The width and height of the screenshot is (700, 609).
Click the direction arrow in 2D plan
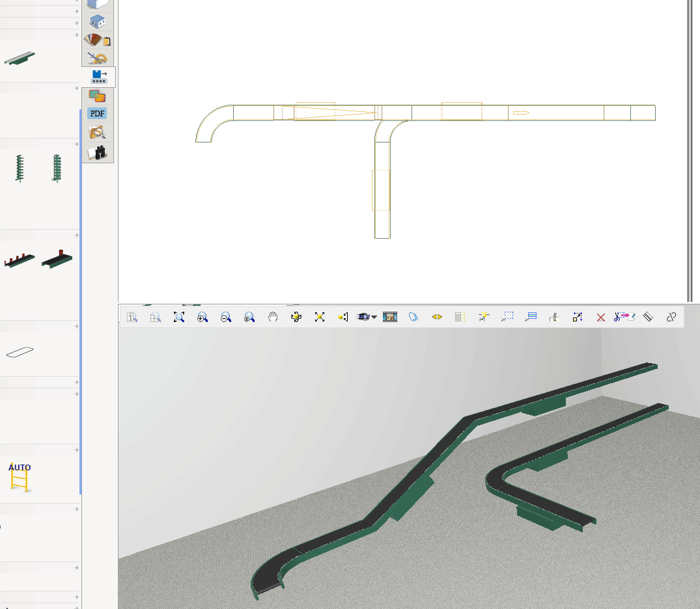tap(521, 113)
